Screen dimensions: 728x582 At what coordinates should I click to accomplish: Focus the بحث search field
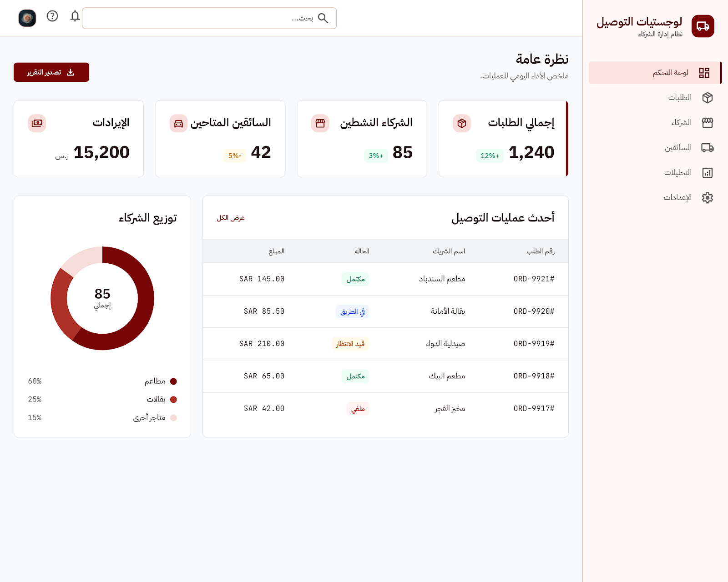pos(209,18)
